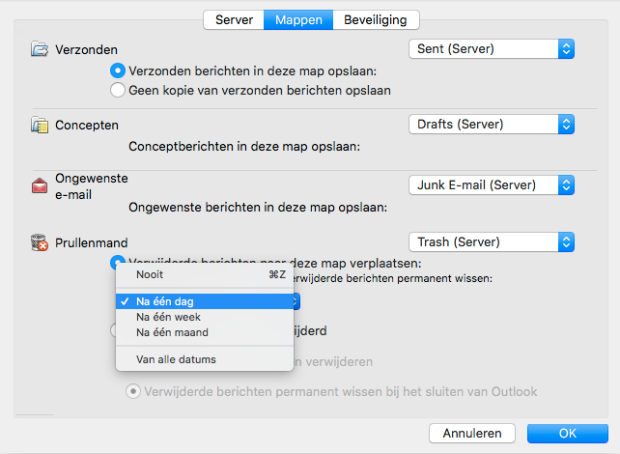Click the Mappen tab

[299, 20]
